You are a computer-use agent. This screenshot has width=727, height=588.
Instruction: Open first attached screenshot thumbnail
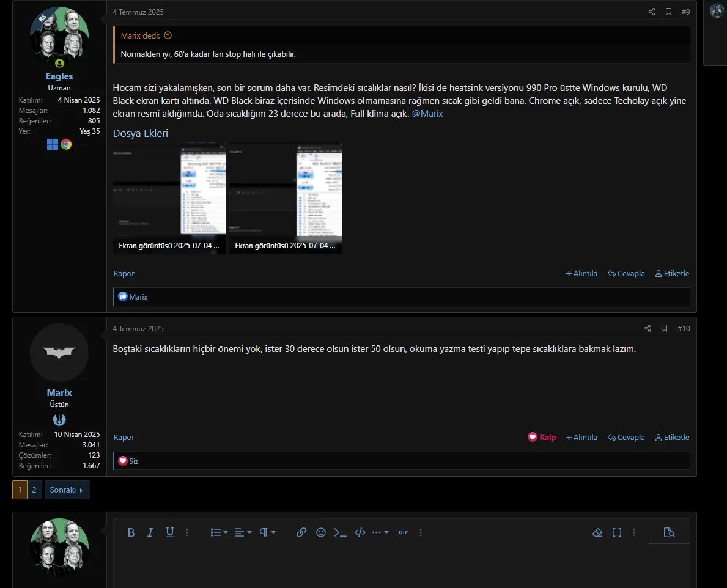pyautogui.click(x=169, y=198)
